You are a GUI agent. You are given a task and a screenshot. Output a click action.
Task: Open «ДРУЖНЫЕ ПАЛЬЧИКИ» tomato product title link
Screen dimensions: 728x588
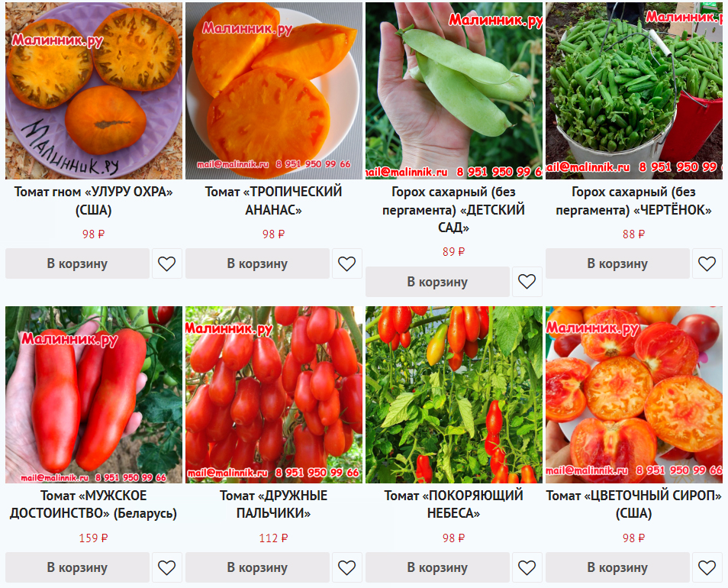pos(273,505)
